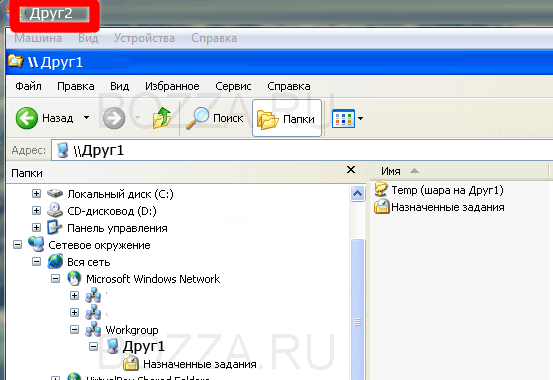The image size is (553, 380).
Task: Select Сетевое окружение icon in tree
Action: pos(36,244)
